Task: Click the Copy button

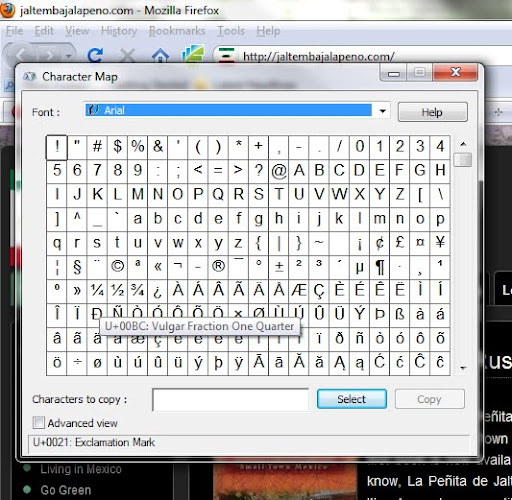Action: coord(429,399)
